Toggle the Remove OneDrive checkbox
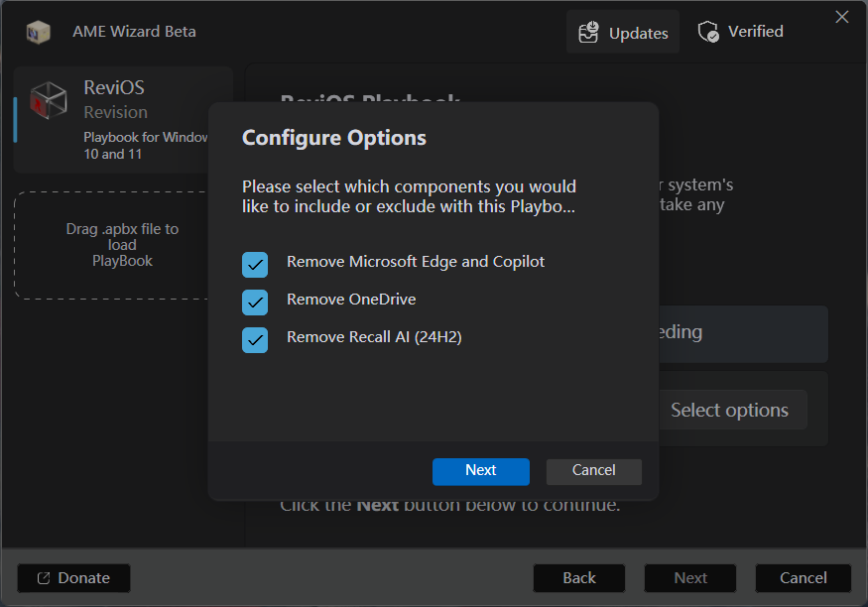Viewport: 868px width, 607px height. (x=255, y=302)
